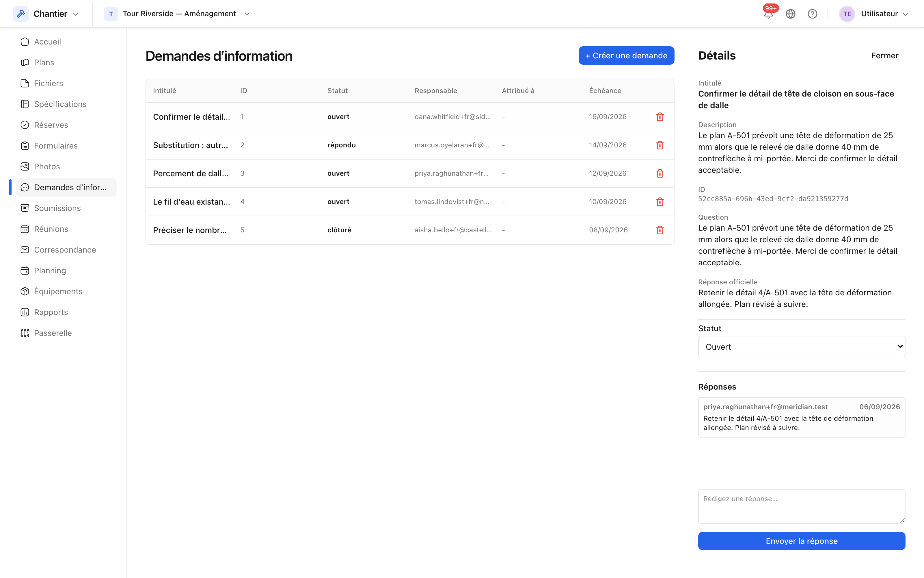Screen dimensions: 924x578
Task: Expand the Chantier app switcher dropdown
Action: [76, 14]
